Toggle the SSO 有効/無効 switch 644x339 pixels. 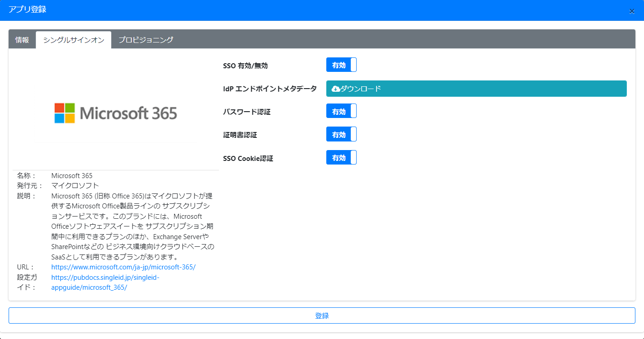tap(341, 65)
